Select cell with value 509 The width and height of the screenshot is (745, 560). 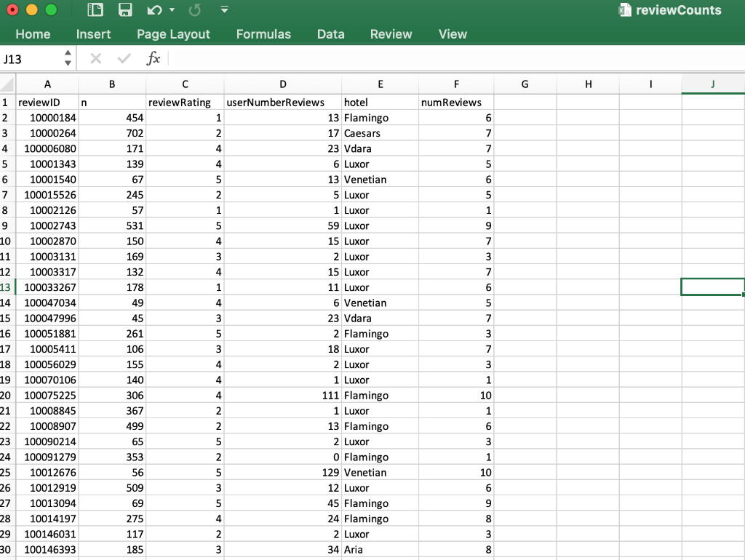pos(112,488)
